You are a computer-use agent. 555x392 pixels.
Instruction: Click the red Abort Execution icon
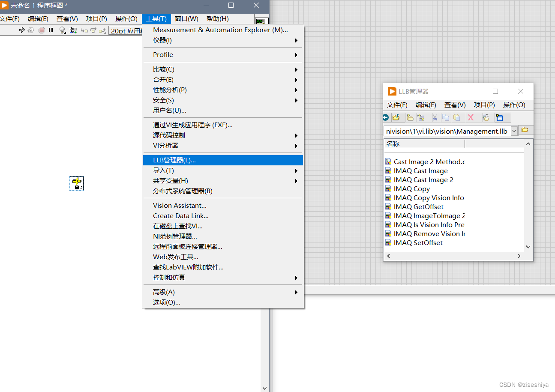point(42,30)
